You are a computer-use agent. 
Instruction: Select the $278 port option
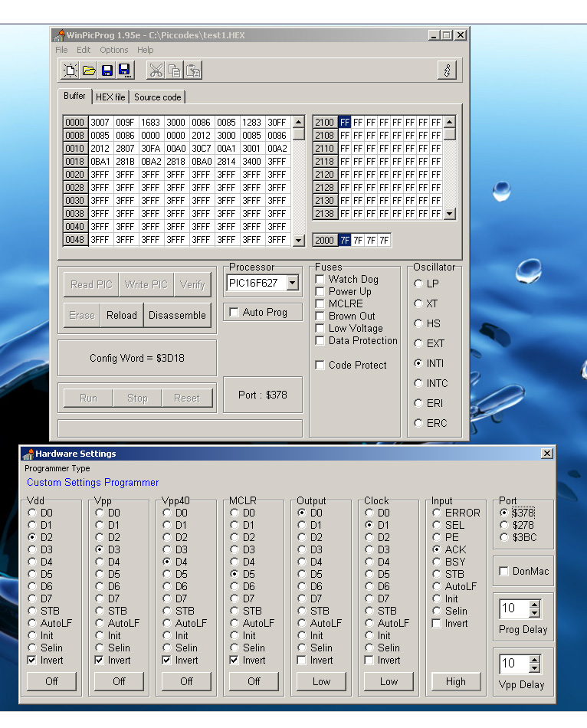pos(516,525)
